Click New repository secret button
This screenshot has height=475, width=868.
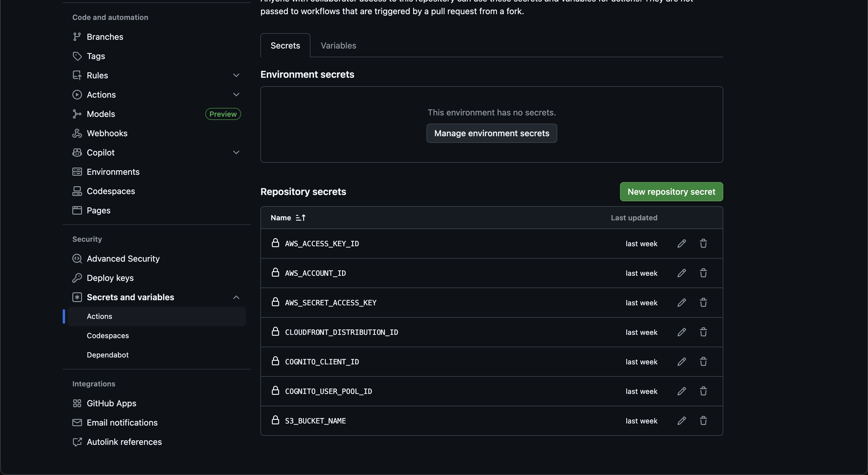pos(671,192)
